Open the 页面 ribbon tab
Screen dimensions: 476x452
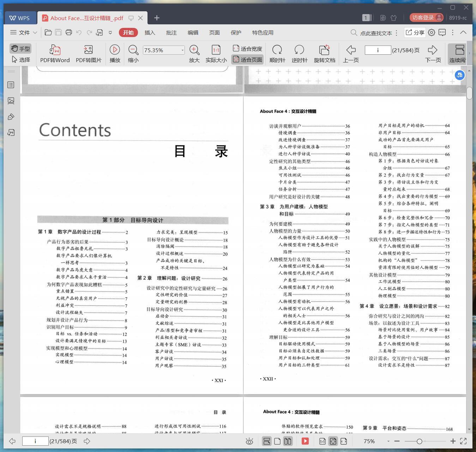tap(214, 32)
